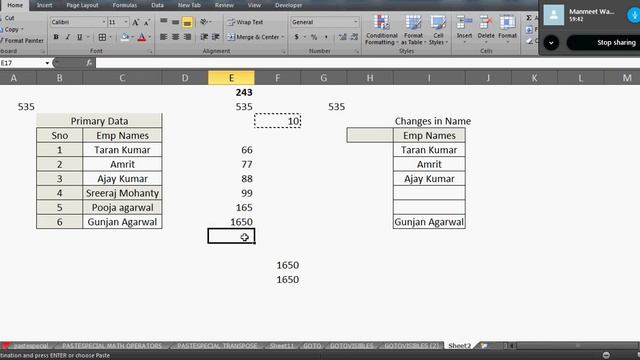Click the Name Box showing E17

coord(22,63)
